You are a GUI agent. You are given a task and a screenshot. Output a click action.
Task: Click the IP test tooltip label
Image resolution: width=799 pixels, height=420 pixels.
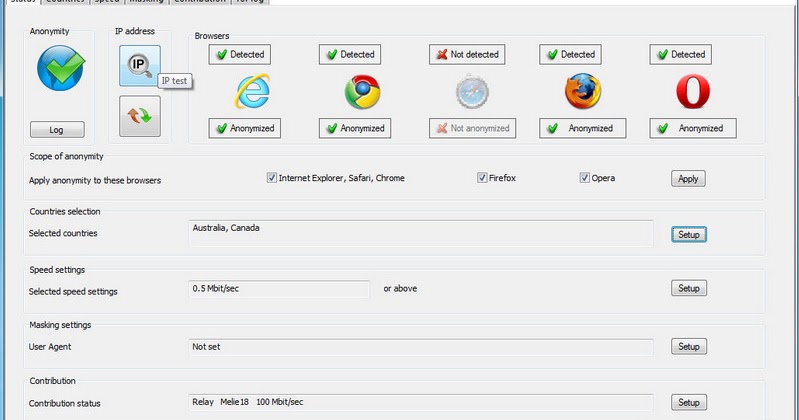click(x=175, y=81)
